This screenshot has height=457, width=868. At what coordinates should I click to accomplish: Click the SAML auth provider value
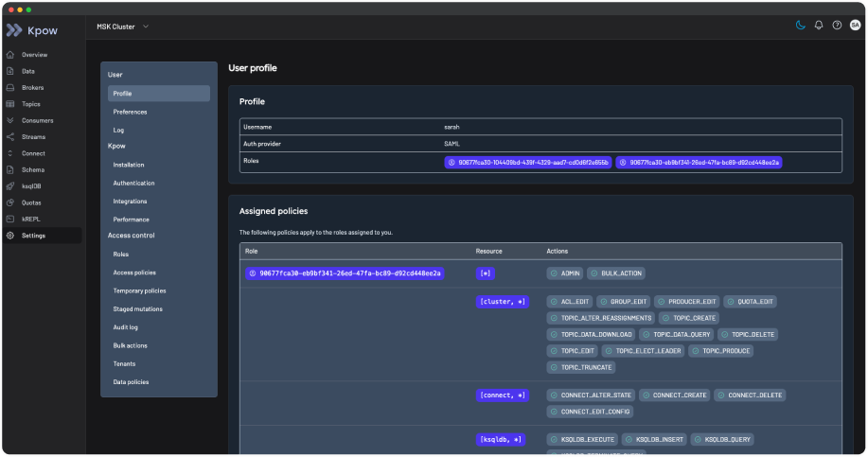452,144
